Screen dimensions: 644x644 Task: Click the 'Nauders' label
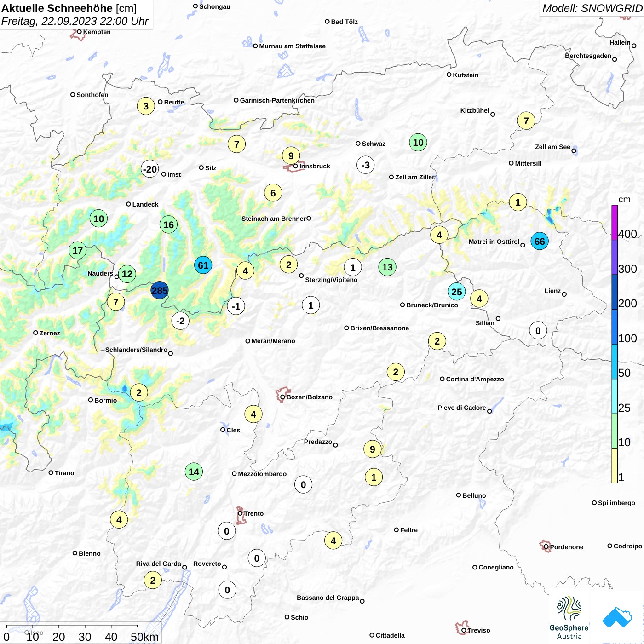click(x=100, y=274)
